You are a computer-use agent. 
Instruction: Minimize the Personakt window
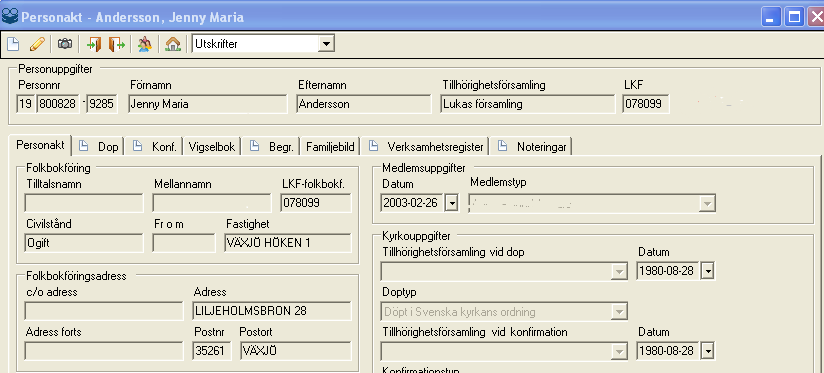point(771,17)
